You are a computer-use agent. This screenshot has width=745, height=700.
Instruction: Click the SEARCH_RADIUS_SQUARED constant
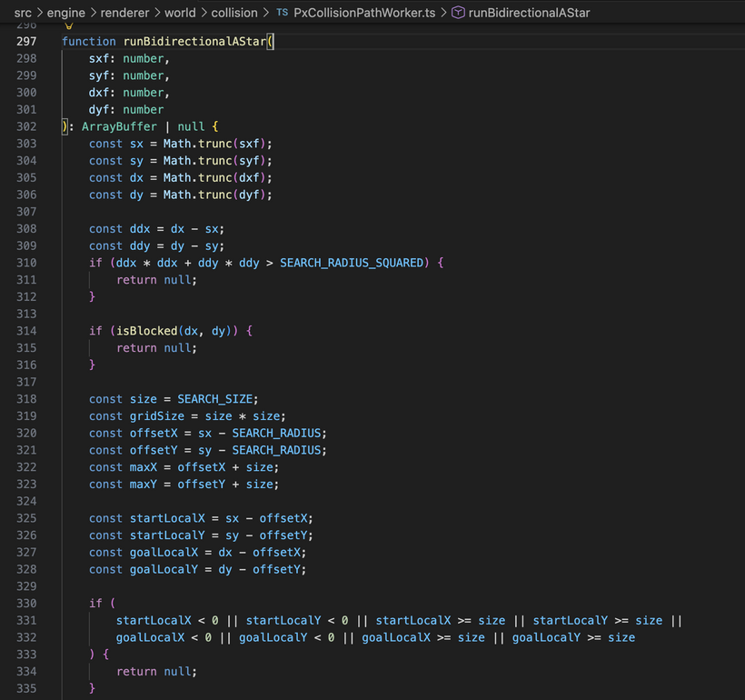pyautogui.click(x=352, y=263)
